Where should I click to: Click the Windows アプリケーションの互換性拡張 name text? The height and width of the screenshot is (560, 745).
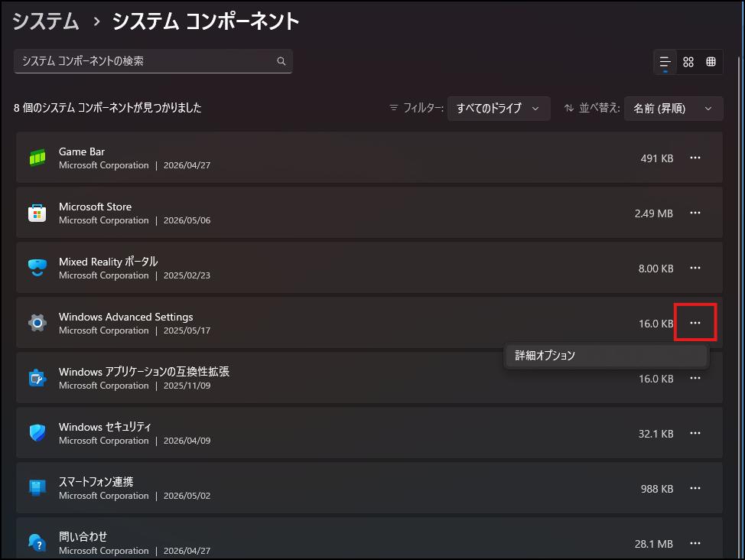click(x=144, y=372)
